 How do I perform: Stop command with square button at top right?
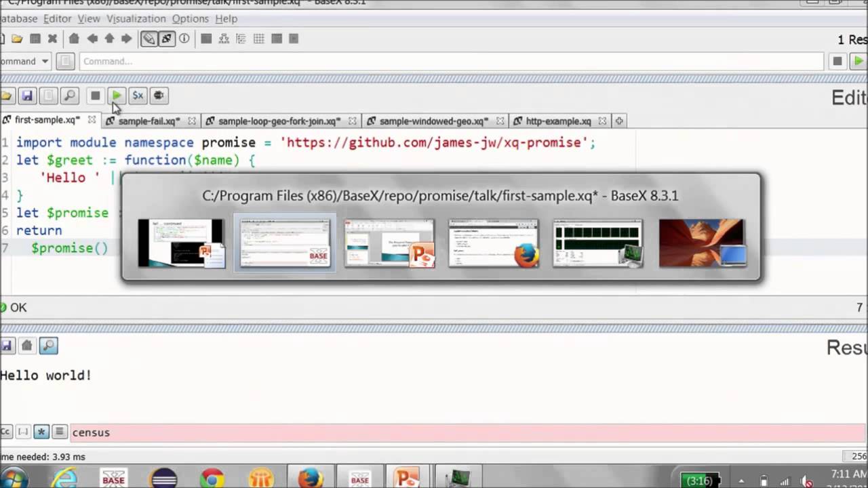pyautogui.click(x=837, y=61)
